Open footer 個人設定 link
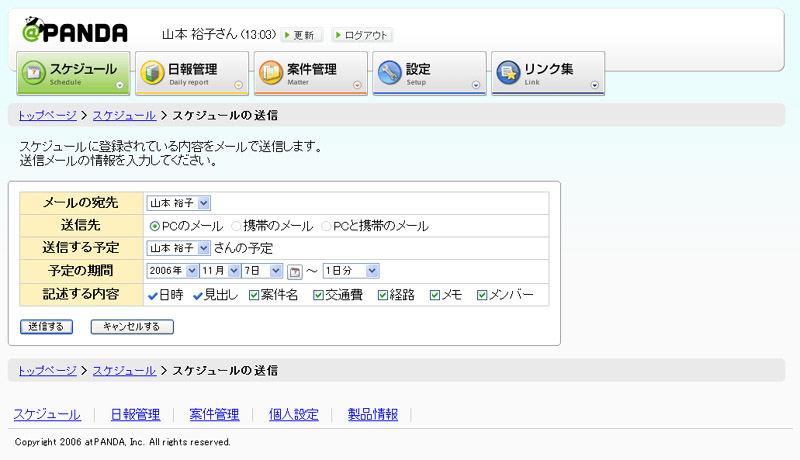Screen dimensions: 800x460 click(x=294, y=415)
